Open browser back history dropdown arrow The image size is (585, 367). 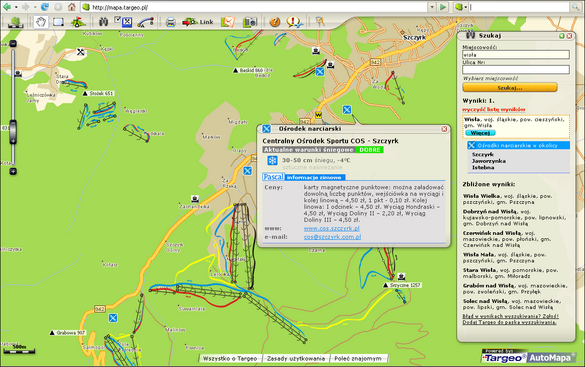tap(16, 7)
